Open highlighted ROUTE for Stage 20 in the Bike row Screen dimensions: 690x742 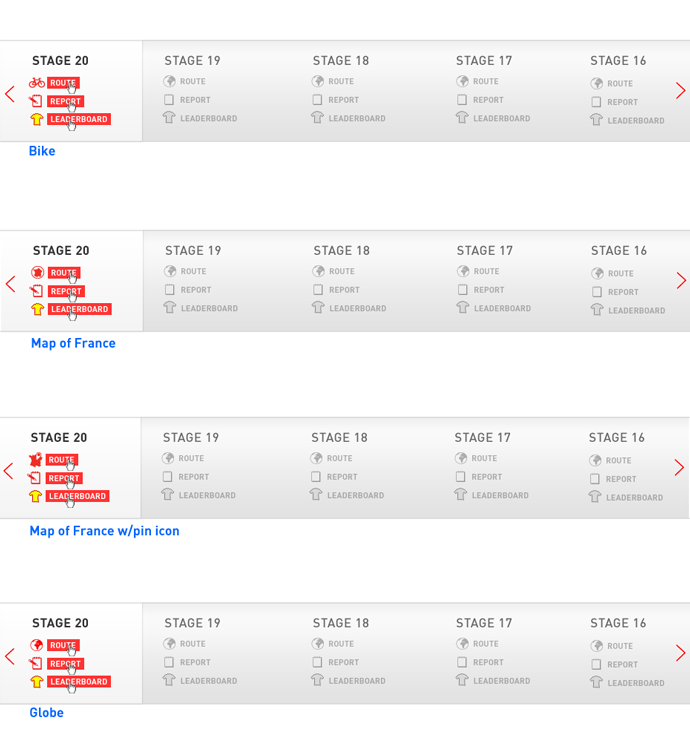63,83
